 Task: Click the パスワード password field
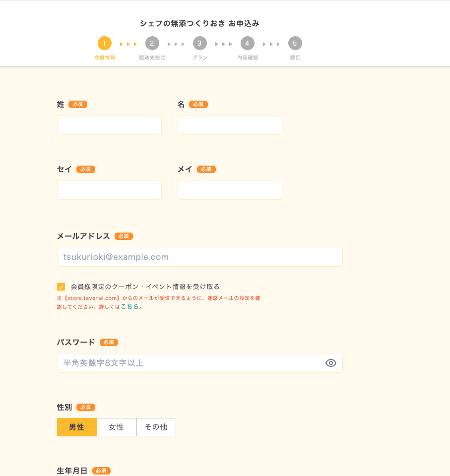[x=200, y=363]
